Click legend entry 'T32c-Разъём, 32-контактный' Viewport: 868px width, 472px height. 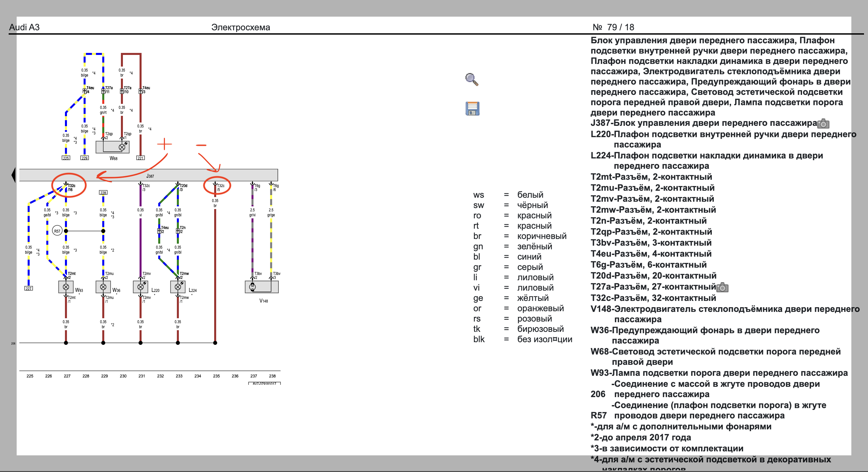click(x=653, y=298)
